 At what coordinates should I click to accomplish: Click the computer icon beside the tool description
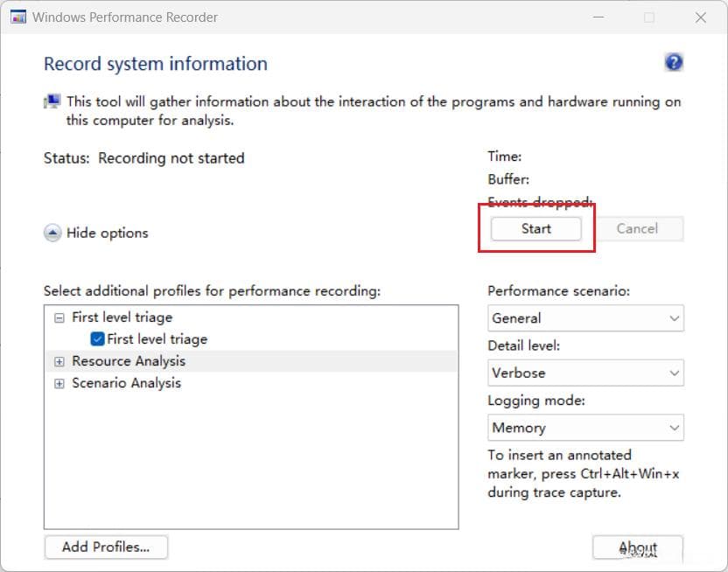tap(52, 101)
